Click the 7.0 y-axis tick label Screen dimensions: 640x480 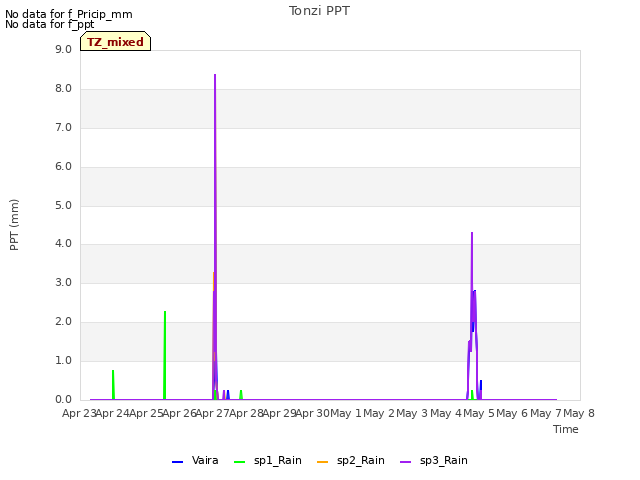63,127
